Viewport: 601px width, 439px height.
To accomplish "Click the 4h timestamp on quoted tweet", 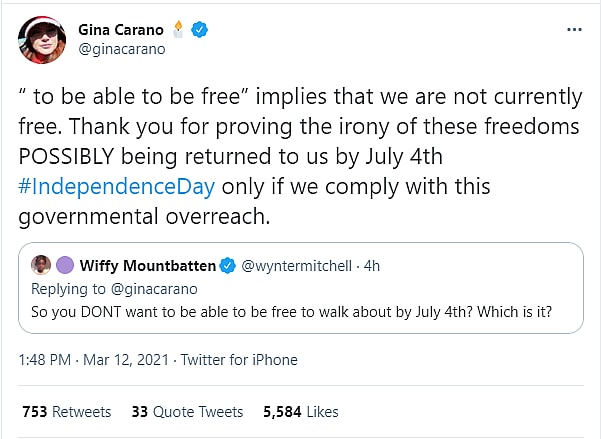I will [370, 266].
